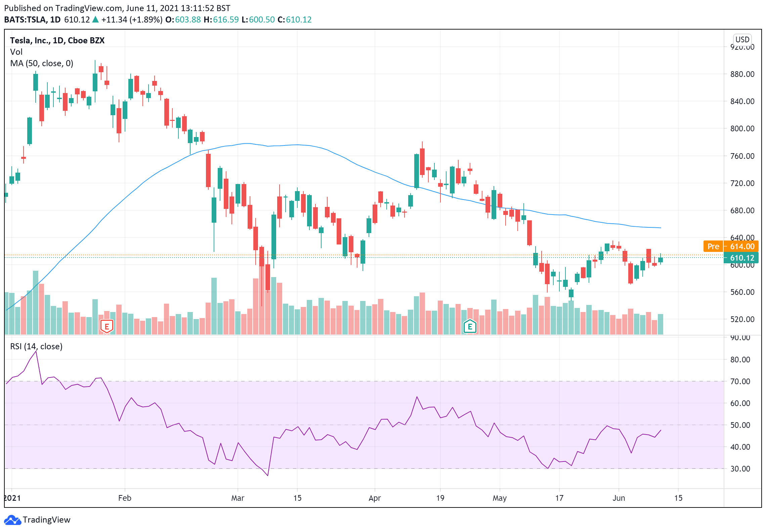Viewport: 766px width, 532px height.
Task: Click the 520.00 price axis label
Action: (742, 319)
